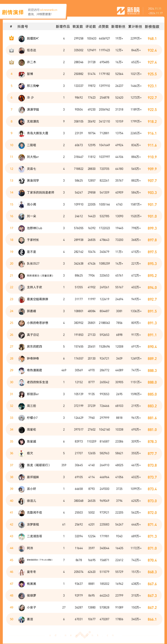
Task: Click the Newrank logo in header
Action: (128, 11)
